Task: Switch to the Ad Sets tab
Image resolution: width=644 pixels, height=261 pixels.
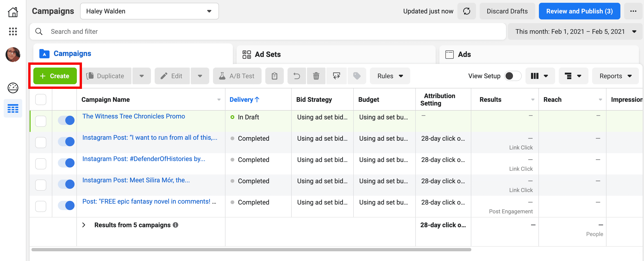Action: click(x=268, y=54)
